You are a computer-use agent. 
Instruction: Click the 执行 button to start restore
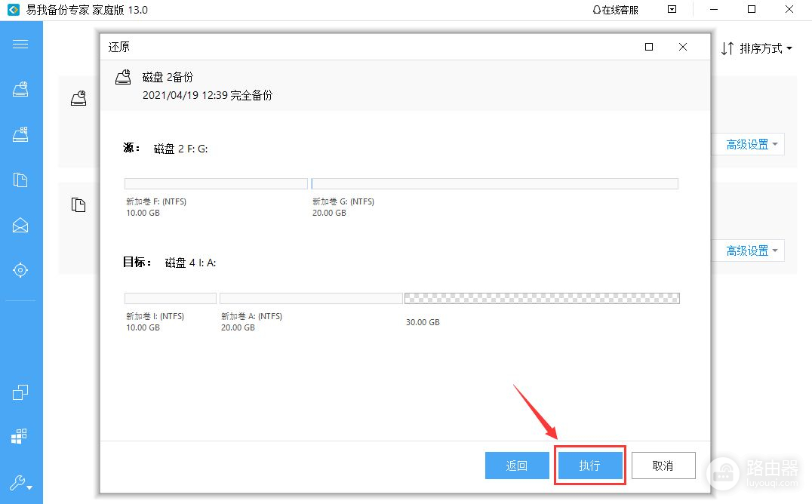pyautogui.click(x=589, y=466)
